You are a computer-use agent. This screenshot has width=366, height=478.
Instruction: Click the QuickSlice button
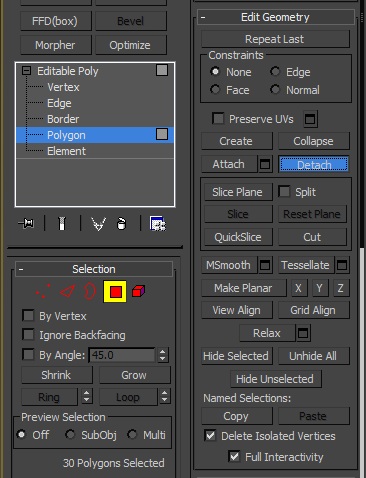(238, 237)
